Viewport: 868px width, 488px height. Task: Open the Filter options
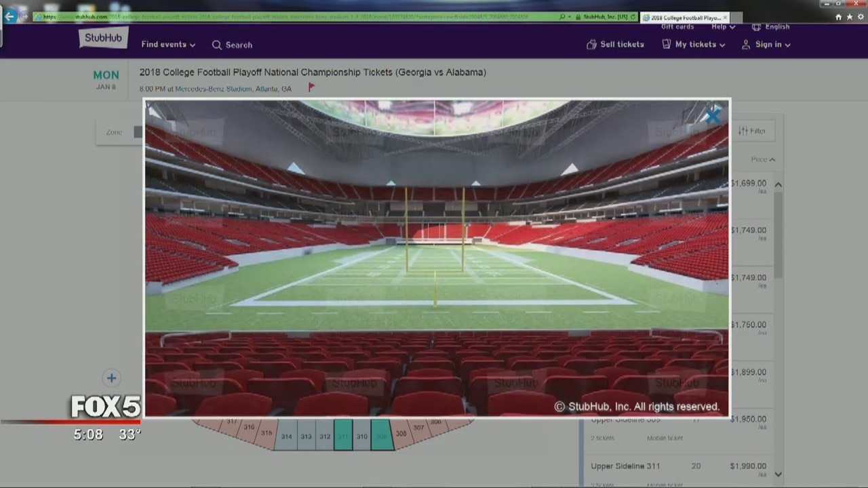coord(751,131)
